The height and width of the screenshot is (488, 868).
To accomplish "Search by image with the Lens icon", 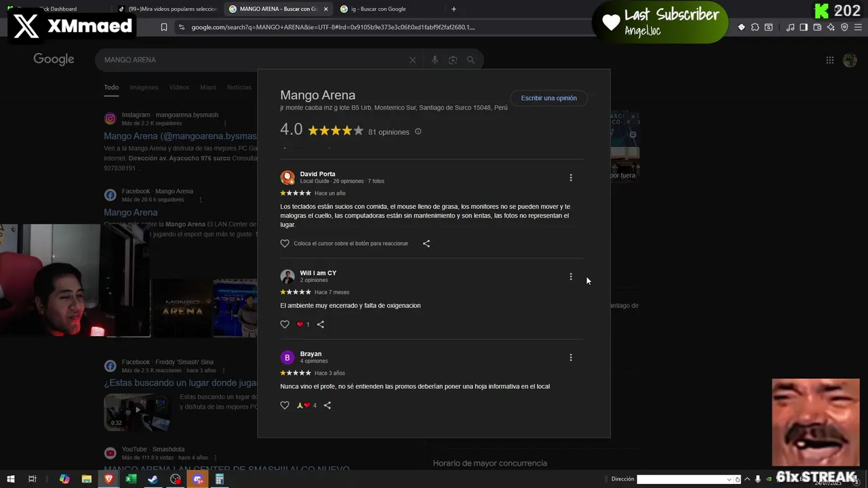I will click(x=453, y=60).
